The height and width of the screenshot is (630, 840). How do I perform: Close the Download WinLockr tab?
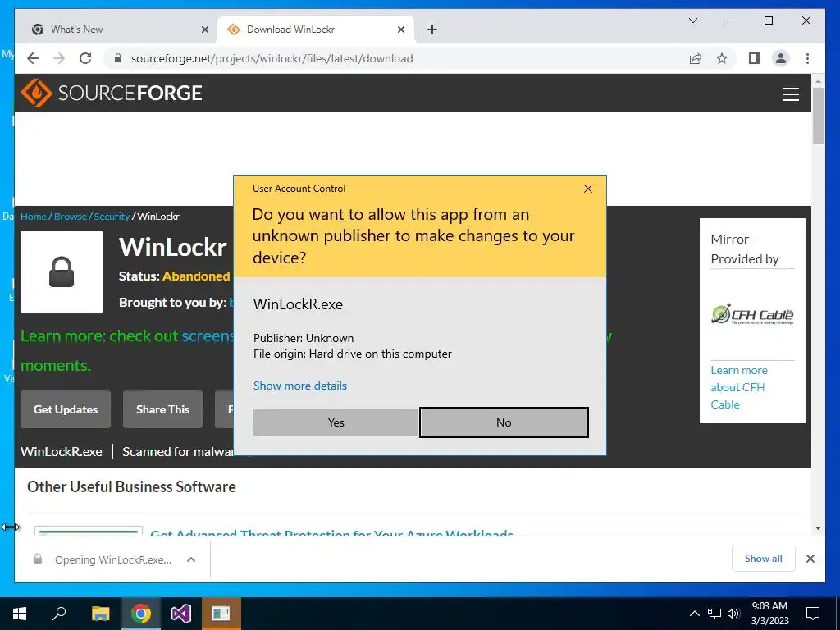[400, 30]
